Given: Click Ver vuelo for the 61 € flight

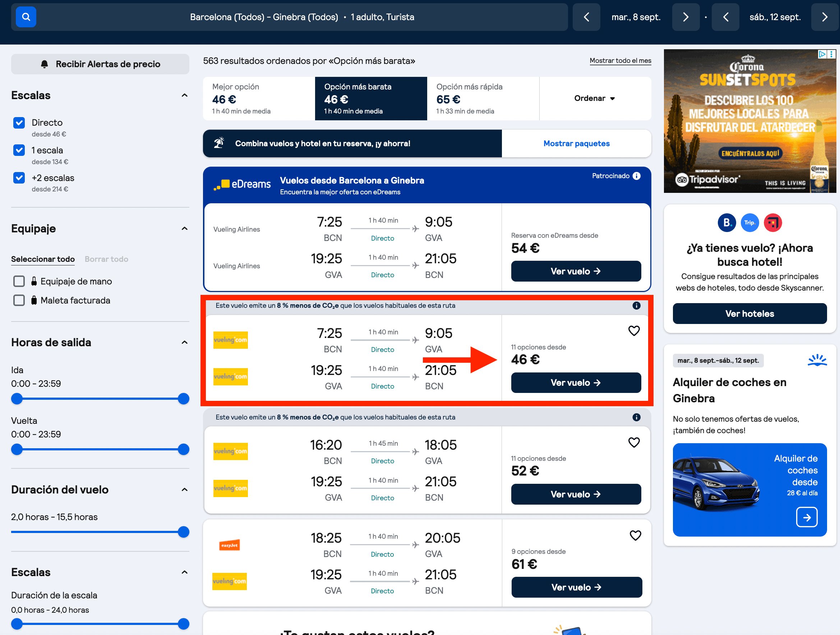Looking at the screenshot, I should [x=577, y=587].
